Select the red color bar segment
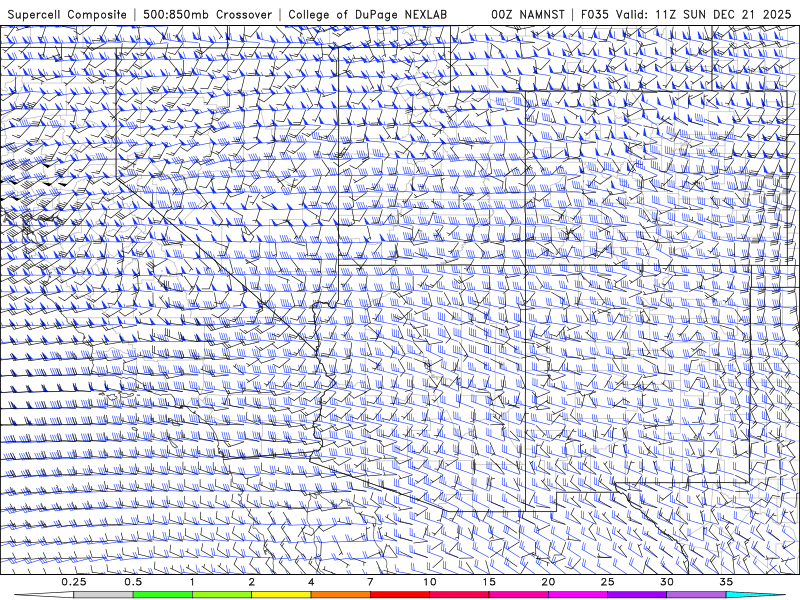800x600 pixels. tap(399, 595)
